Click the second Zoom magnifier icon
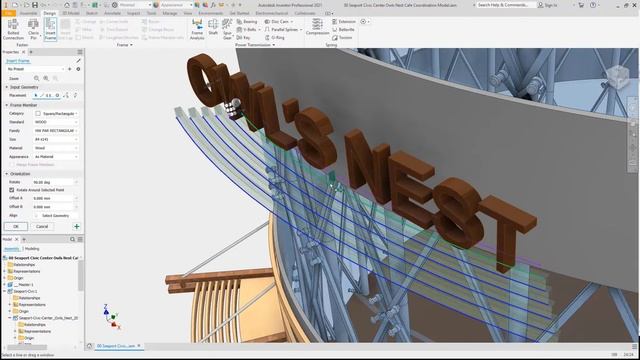The width and height of the screenshot is (640, 360). pyautogui.click(x=46, y=78)
